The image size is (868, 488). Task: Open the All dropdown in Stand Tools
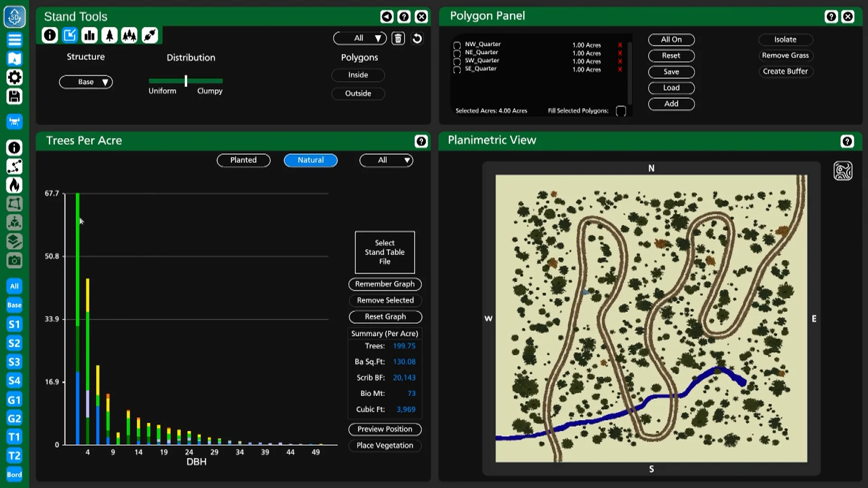(x=360, y=38)
